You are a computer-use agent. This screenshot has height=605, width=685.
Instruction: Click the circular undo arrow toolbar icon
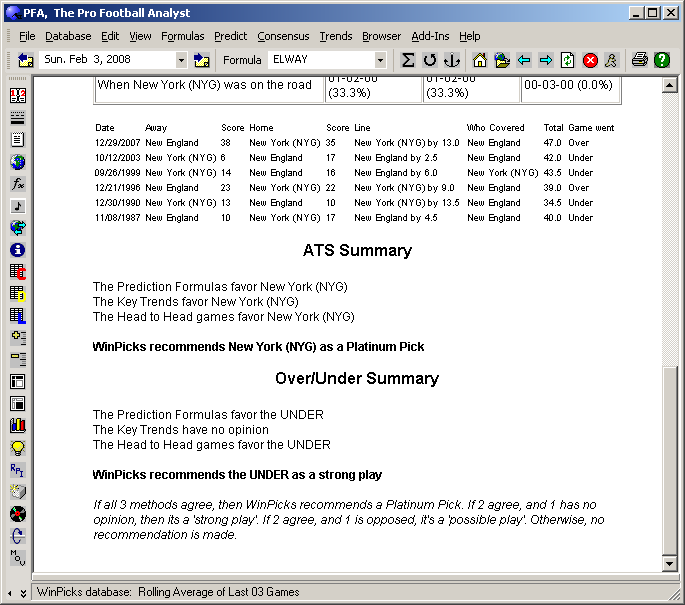(x=430, y=60)
